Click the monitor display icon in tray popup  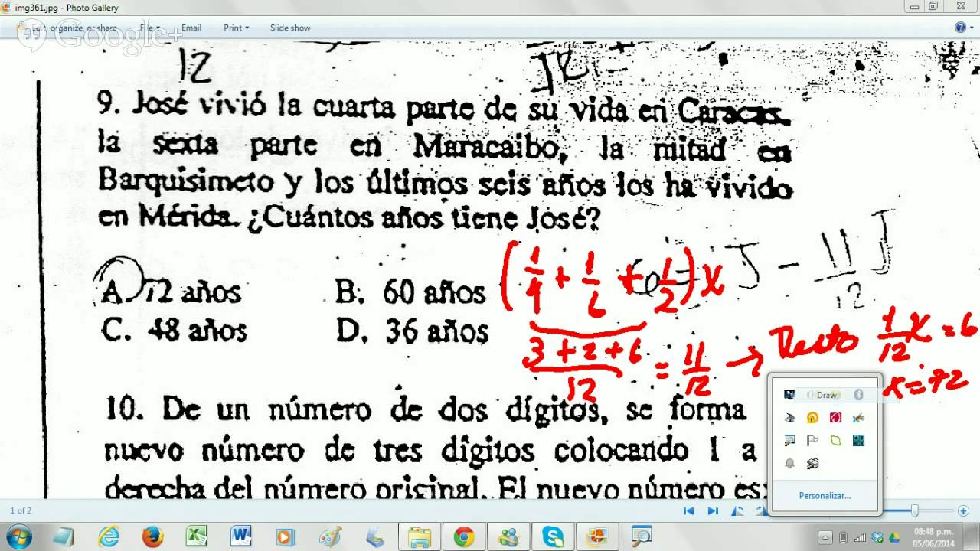[790, 395]
